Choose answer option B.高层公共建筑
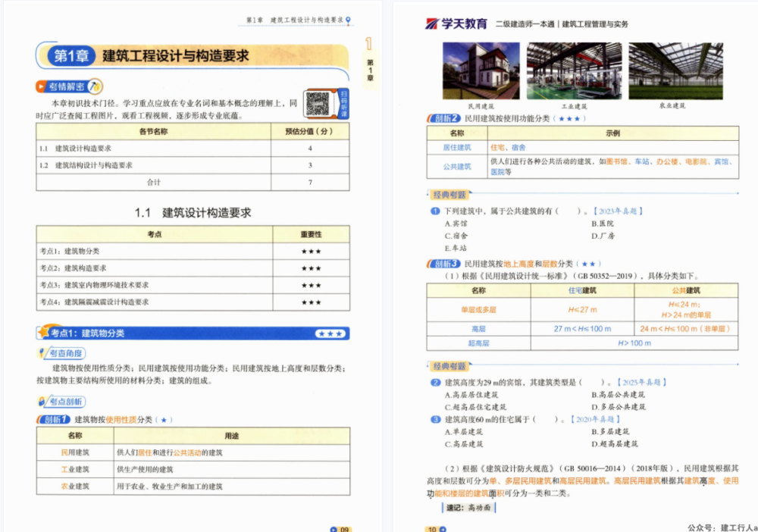The width and height of the screenshot is (758, 532). coord(618,395)
